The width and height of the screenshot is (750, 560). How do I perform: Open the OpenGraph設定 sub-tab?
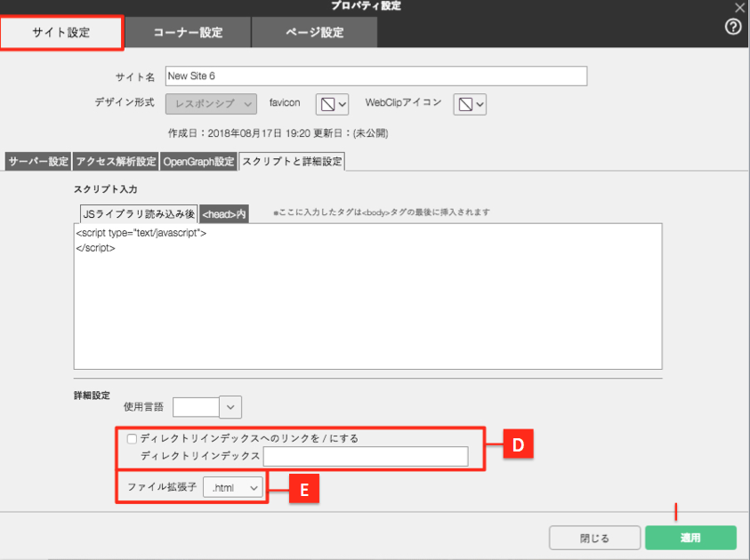click(x=198, y=162)
